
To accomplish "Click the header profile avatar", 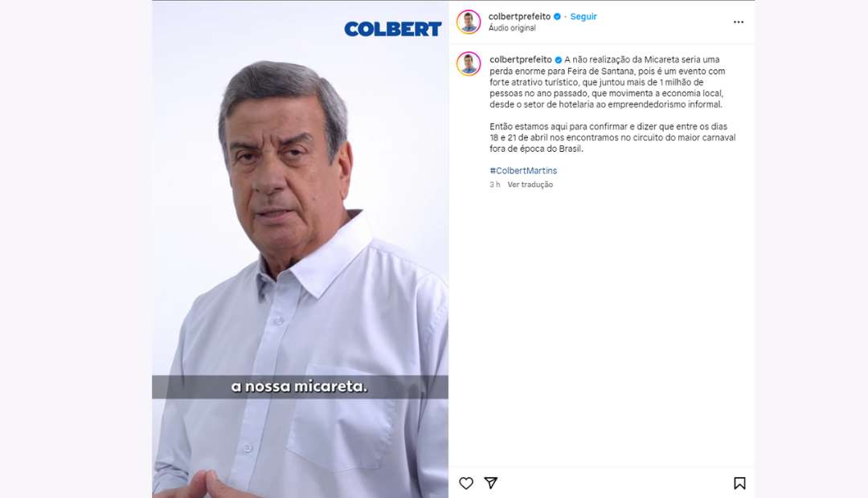I will [x=469, y=22].
